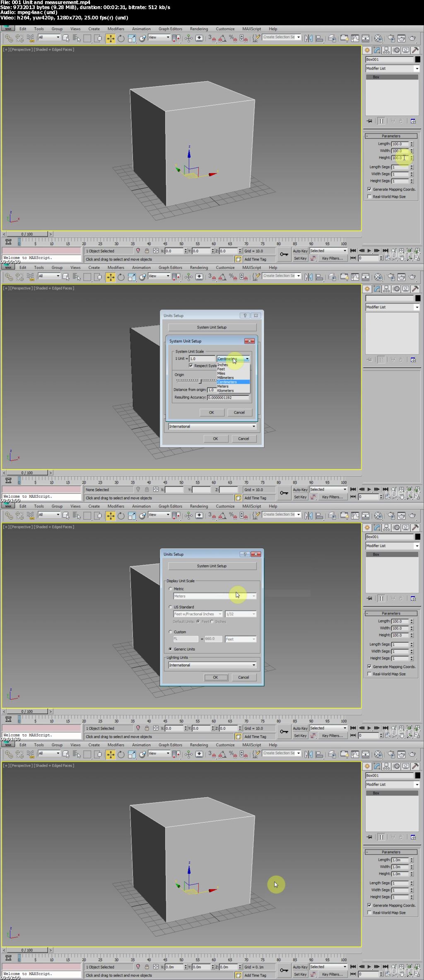Open the Centimeters unit dropdown
Image resolution: width=424 pixels, height=980 pixels.
tap(233, 358)
